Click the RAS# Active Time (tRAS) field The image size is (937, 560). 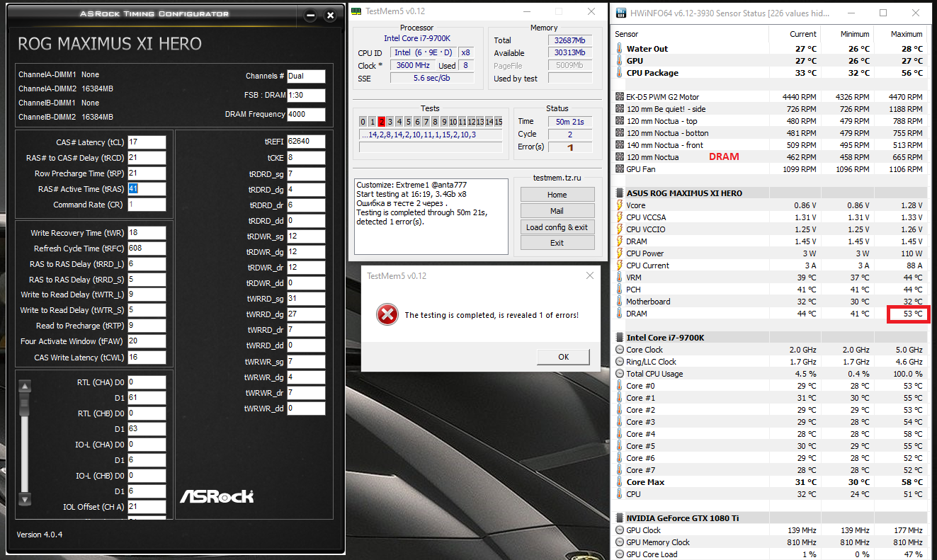pos(147,189)
